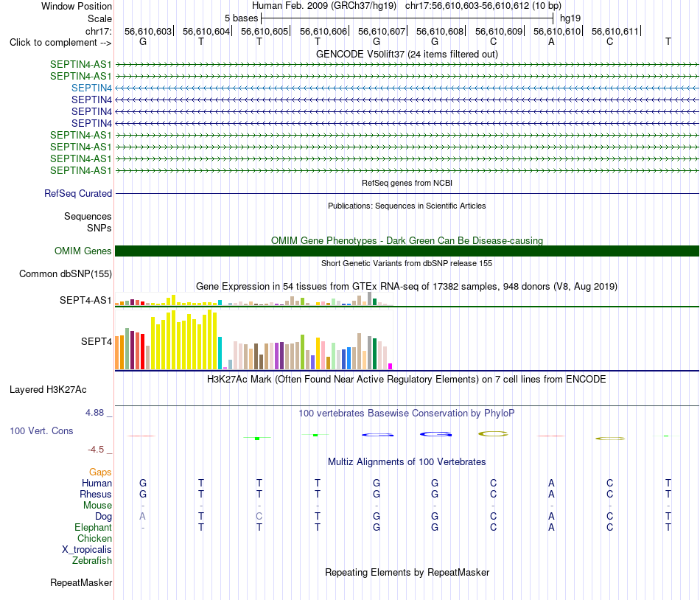This screenshot has height=600, width=700.
Task: Click the RepeatMasker track label
Action: pos(81,582)
